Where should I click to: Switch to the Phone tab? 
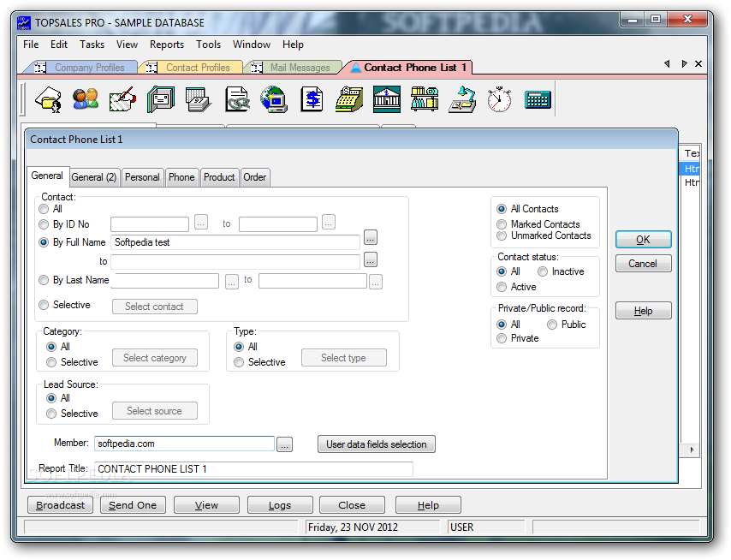pos(181,177)
